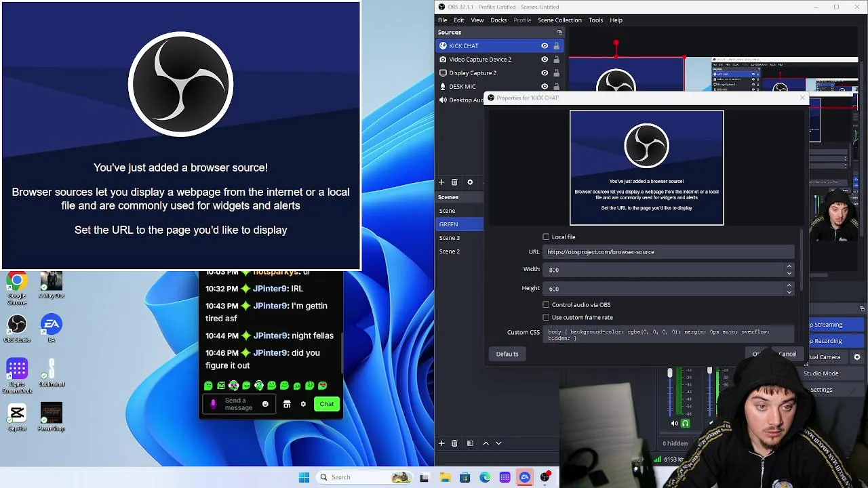Move the scene down with the arrow
Image resolution: width=868 pixels, height=488 pixels.
[498, 443]
